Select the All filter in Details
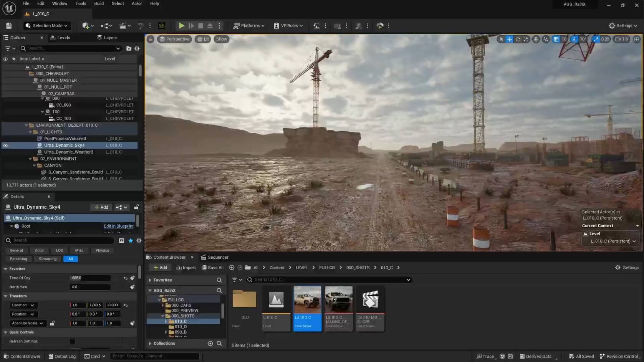644x362 pixels. (71, 259)
